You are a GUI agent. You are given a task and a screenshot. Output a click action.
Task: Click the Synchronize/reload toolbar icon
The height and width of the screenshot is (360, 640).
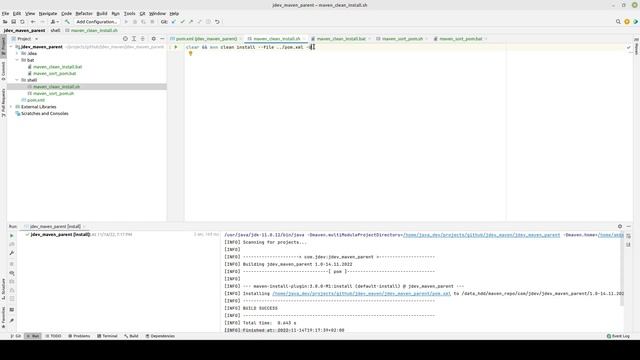[22, 22]
